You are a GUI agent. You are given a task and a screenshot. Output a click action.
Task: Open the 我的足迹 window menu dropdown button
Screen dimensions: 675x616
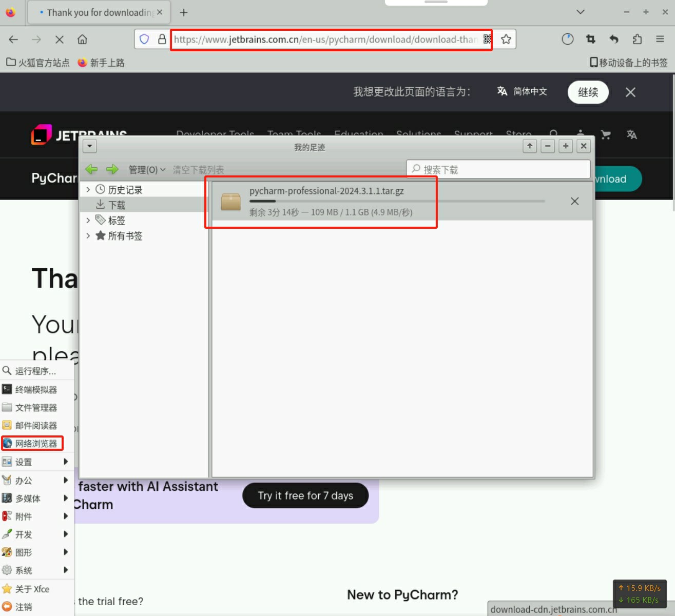click(x=90, y=146)
